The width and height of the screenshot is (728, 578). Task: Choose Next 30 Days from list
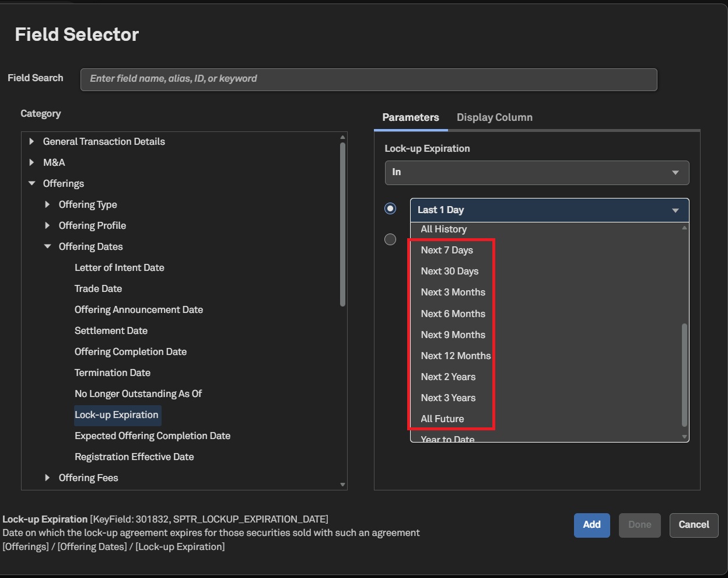[450, 271]
